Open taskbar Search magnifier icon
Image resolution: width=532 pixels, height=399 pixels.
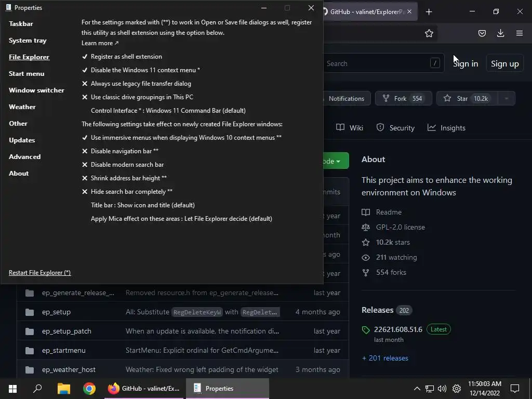[37, 389]
